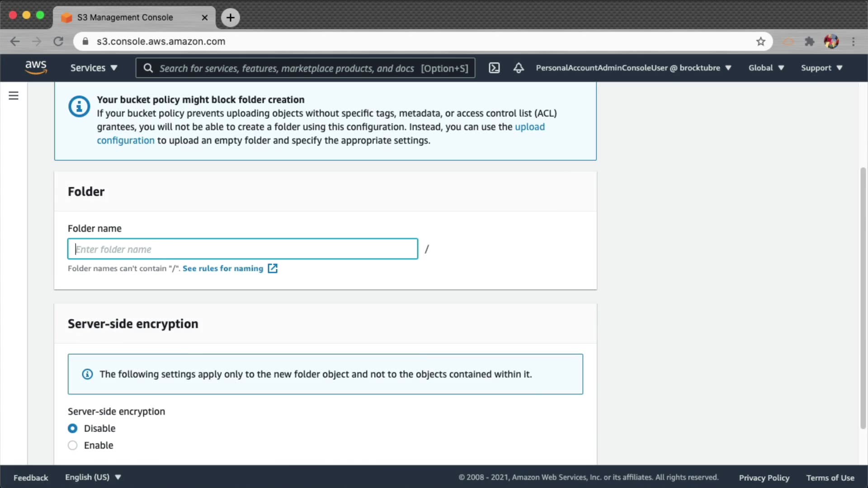
Task: Open the external link icon for naming rules
Action: 273,268
